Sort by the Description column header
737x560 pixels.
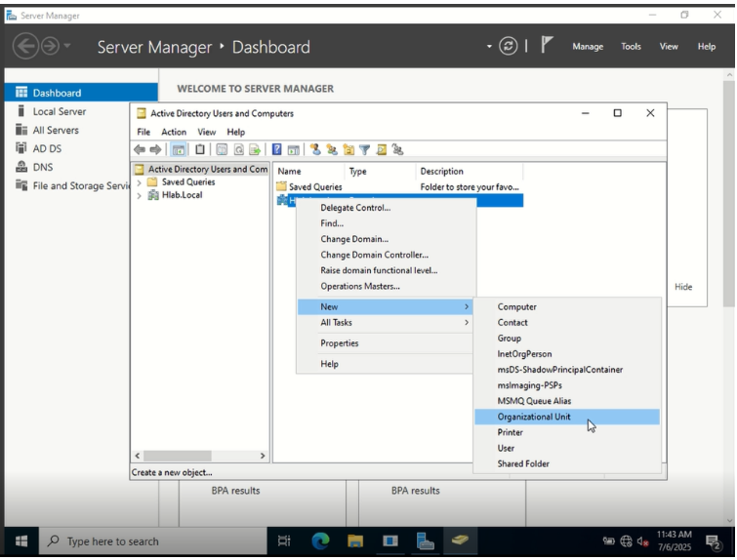click(x=470, y=172)
